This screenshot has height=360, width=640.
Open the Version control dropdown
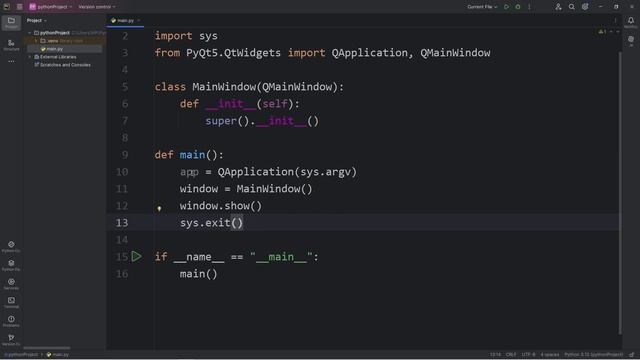[97, 7]
